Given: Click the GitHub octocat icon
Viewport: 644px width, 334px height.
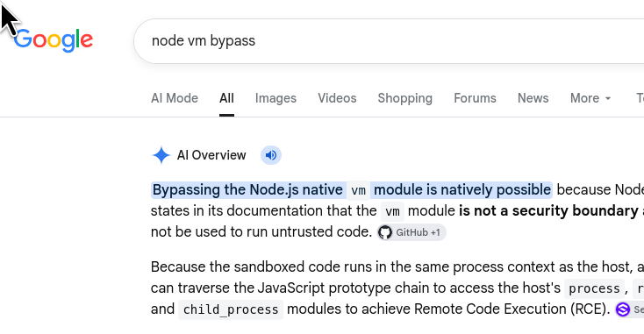Looking at the screenshot, I should click(385, 232).
